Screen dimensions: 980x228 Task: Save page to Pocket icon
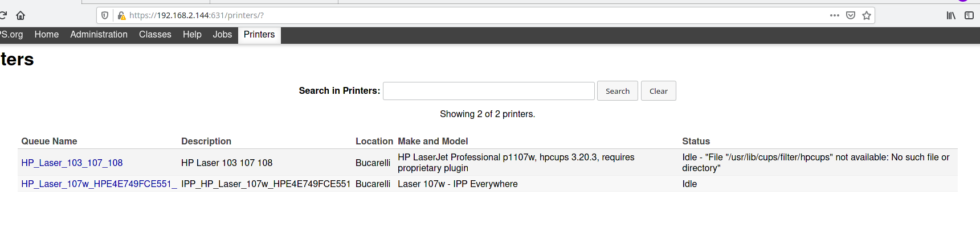[x=851, y=15]
